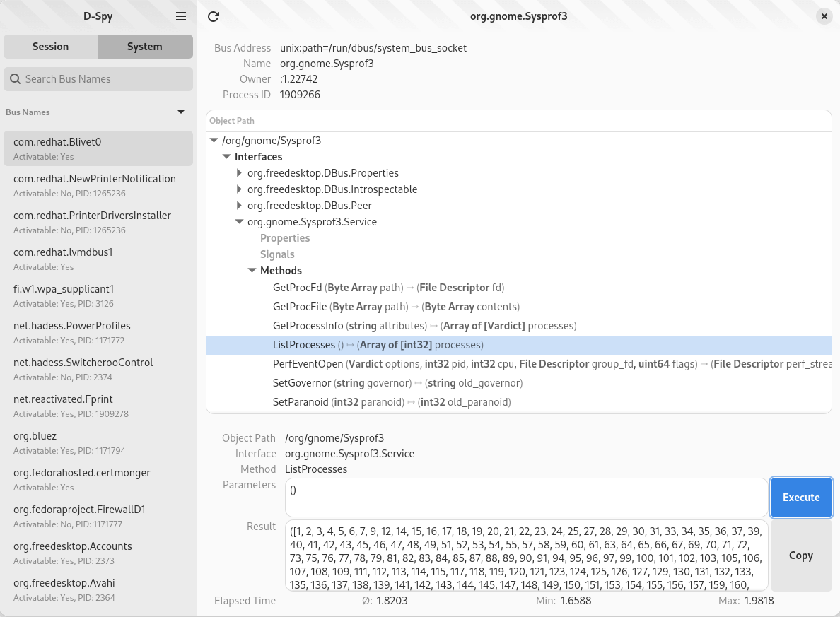Select net.hadess.PowerProfiles bus name
The image size is (840, 617).
[x=98, y=333]
